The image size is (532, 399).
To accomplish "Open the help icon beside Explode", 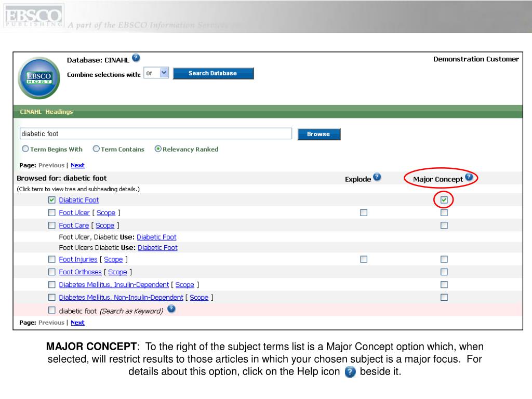I will pos(377,177).
